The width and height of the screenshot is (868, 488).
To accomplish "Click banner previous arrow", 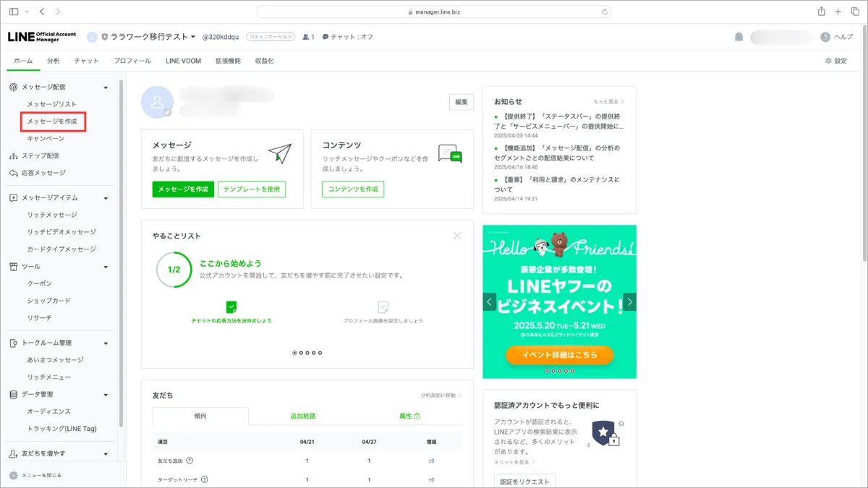I will [490, 301].
